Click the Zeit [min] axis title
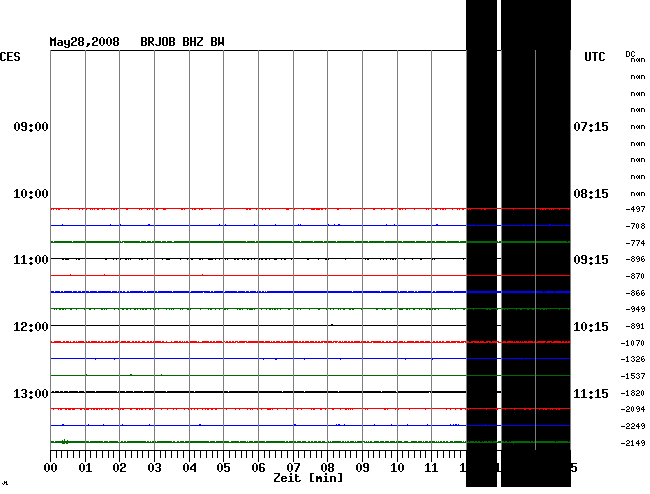 click(308, 478)
